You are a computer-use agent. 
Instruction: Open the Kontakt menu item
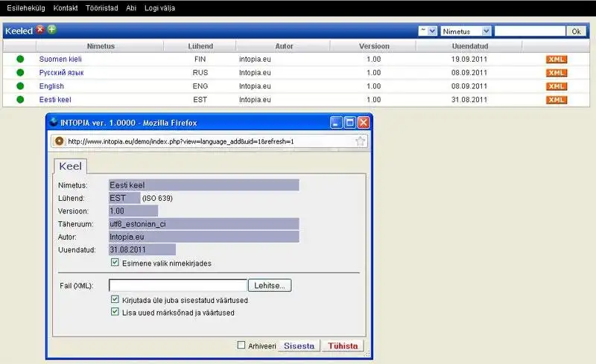tap(66, 8)
